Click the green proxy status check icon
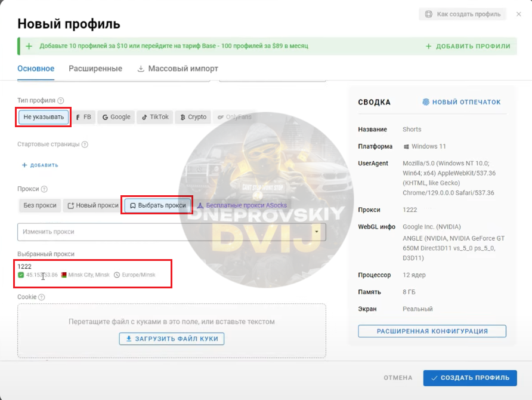 (x=21, y=275)
